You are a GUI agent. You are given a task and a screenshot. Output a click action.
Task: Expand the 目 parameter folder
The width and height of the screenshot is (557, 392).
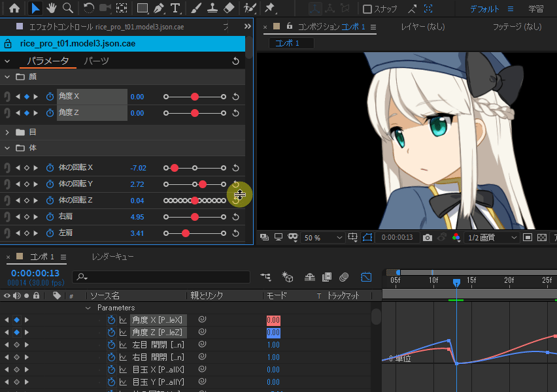(8, 132)
